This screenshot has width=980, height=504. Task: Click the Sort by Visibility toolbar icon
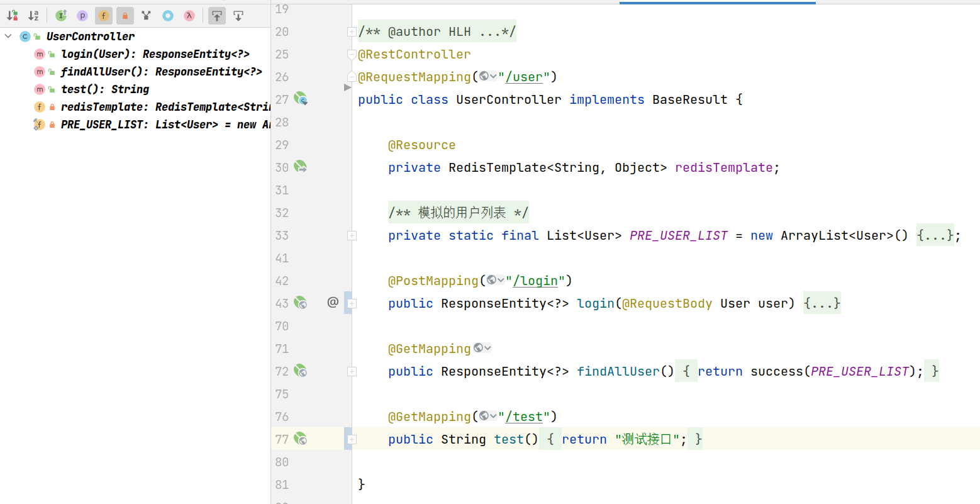(13, 16)
